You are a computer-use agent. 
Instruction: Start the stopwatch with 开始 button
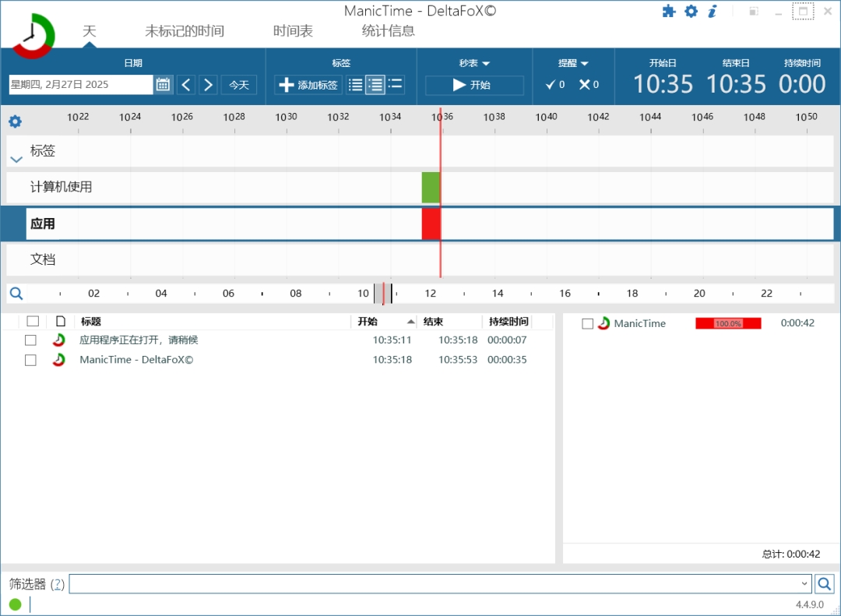(x=474, y=85)
